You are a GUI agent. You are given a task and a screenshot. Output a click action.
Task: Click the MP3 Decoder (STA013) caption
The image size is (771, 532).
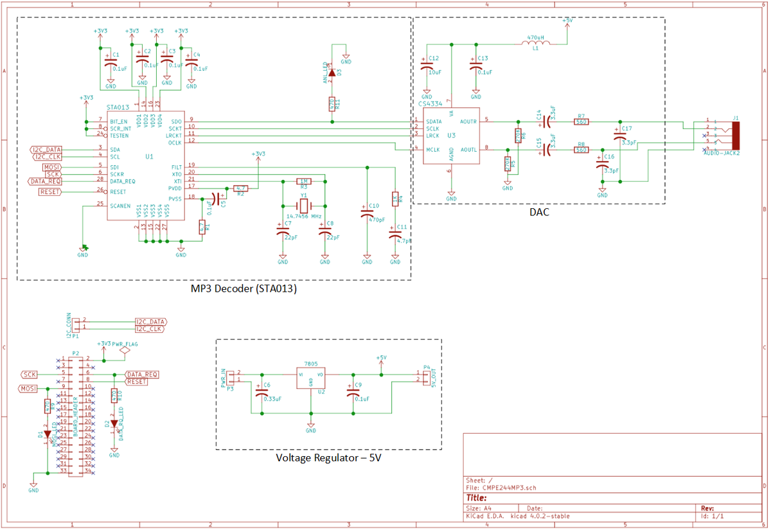244,289
